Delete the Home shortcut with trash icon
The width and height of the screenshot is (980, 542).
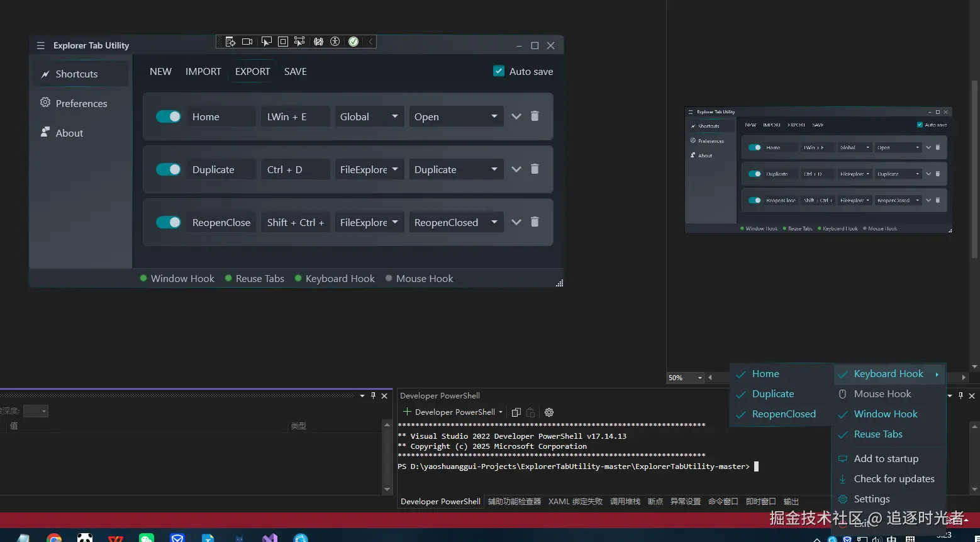535,116
